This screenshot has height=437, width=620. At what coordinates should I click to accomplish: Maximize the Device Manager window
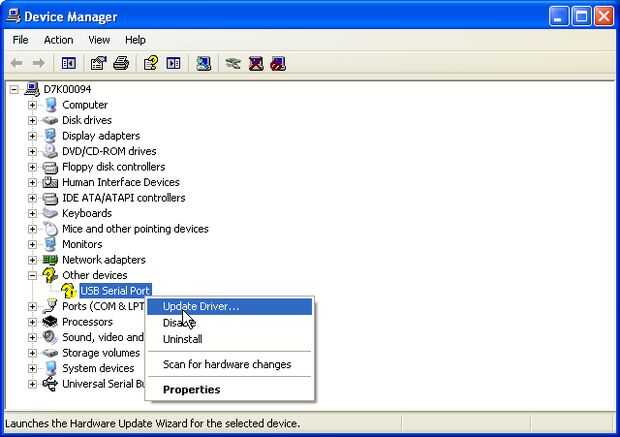click(x=582, y=17)
